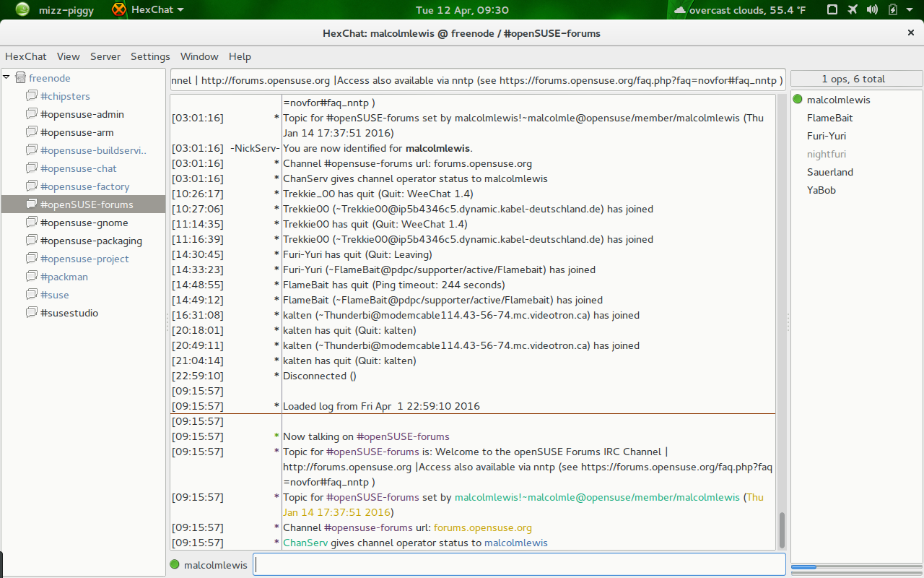Click the -NickServ- sender label
Screen dimensions: 924x578
click(x=255, y=148)
